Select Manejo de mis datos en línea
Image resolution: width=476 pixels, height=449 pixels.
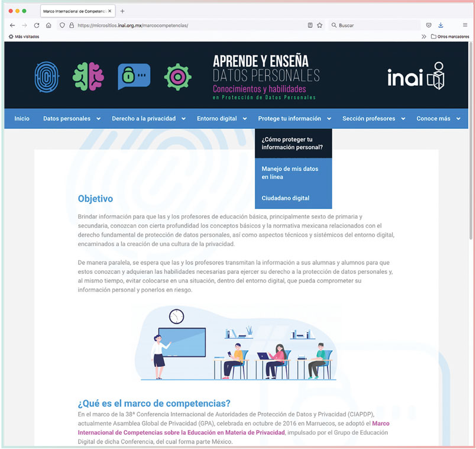pyautogui.click(x=290, y=173)
